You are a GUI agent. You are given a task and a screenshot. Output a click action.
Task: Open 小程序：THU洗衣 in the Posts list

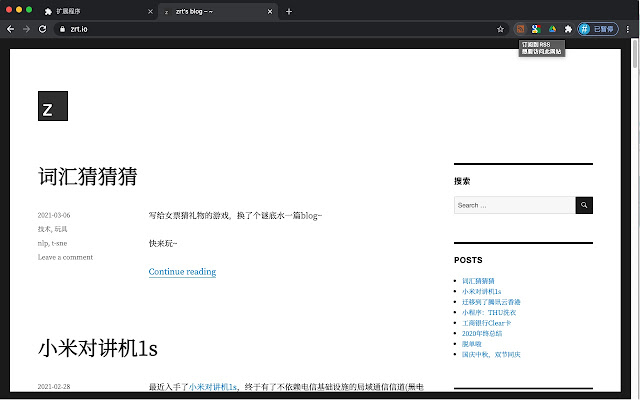(489, 313)
